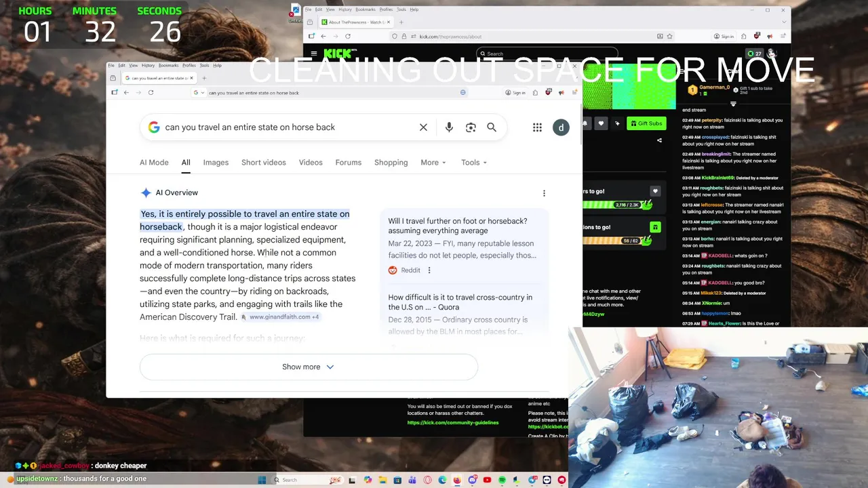Open the Quora cross-country travel result
The height and width of the screenshot is (488, 868).
(460, 302)
